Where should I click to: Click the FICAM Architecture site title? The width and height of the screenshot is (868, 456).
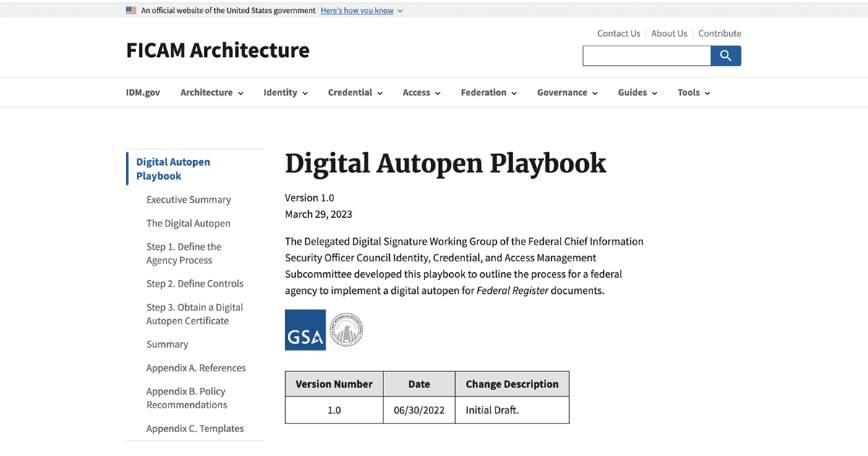[217, 51]
